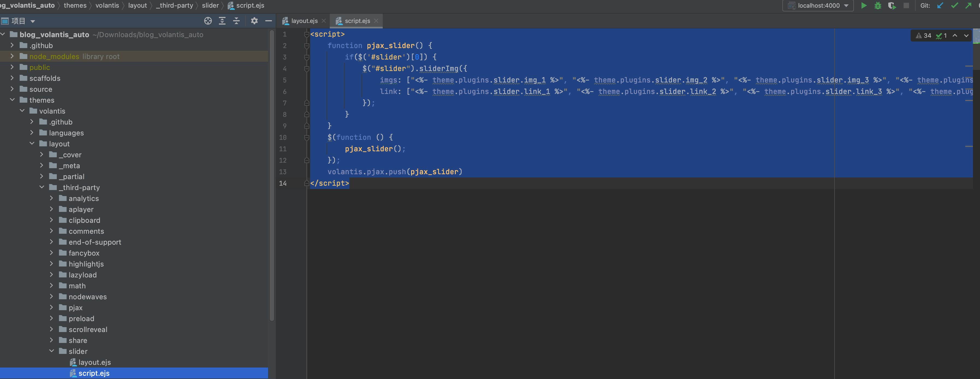This screenshot has height=379, width=980.
Task: Open project panel settings gear
Action: pyautogui.click(x=254, y=21)
